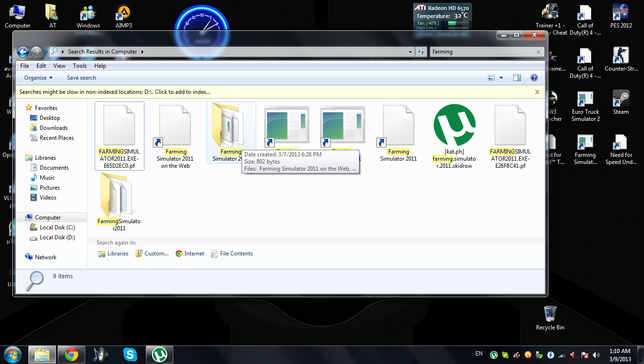Select the [kat.ph] farming.simulator.2011.skidrow torrent file
Image resolution: width=644 pixels, height=364 pixels.
click(x=455, y=136)
